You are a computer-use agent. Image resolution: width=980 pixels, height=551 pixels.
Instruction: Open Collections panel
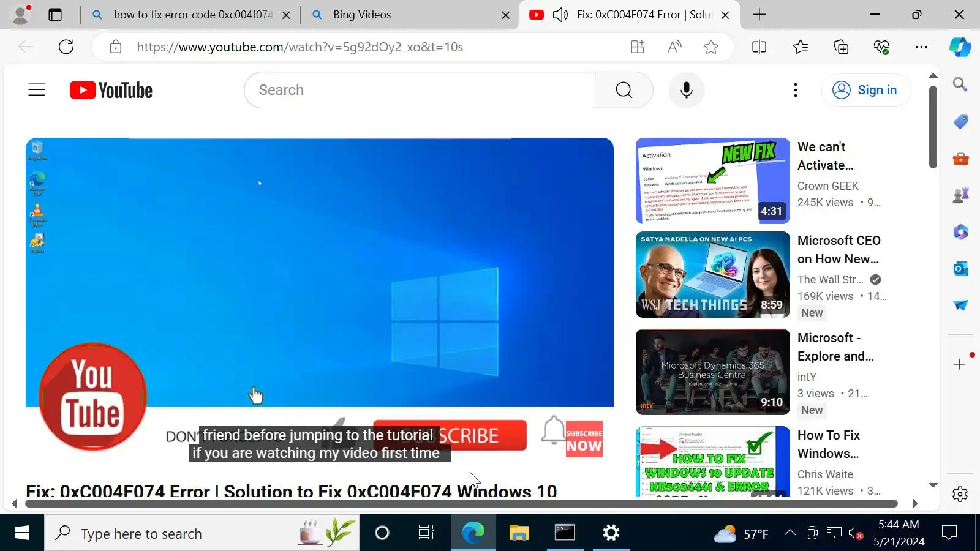coord(841,47)
